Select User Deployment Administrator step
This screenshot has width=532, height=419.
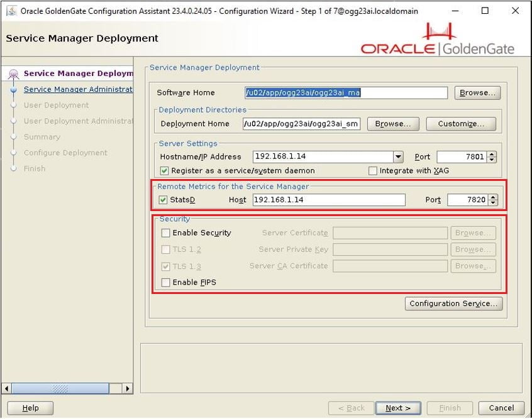[79, 121]
